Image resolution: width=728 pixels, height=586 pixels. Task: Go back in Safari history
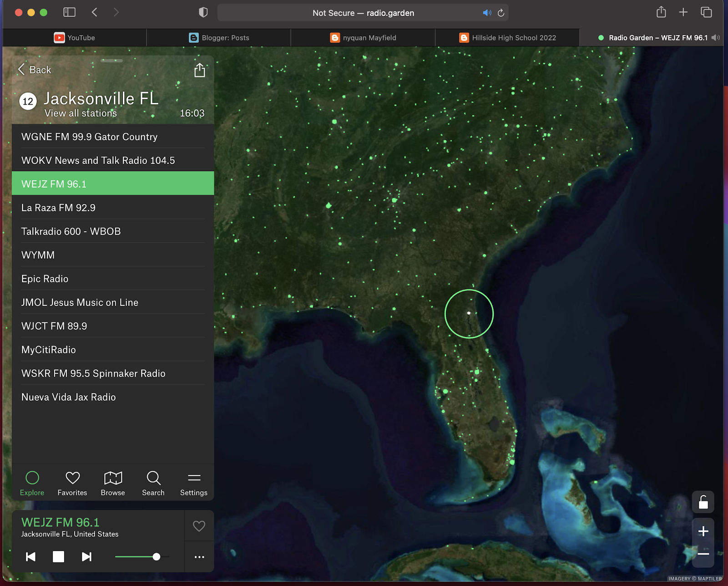95,12
